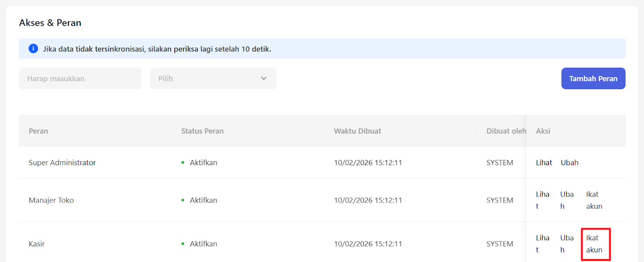
Task: Select the Dibuat oleh column header
Action: point(506,131)
